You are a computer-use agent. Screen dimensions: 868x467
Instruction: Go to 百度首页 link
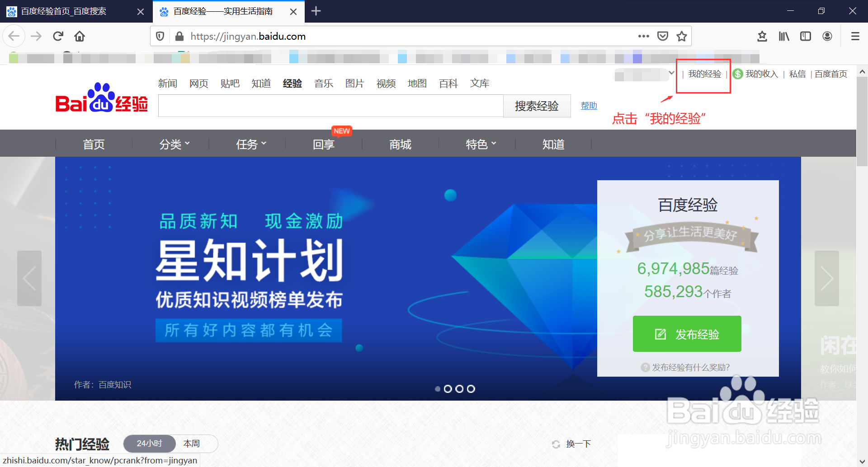pyautogui.click(x=831, y=74)
